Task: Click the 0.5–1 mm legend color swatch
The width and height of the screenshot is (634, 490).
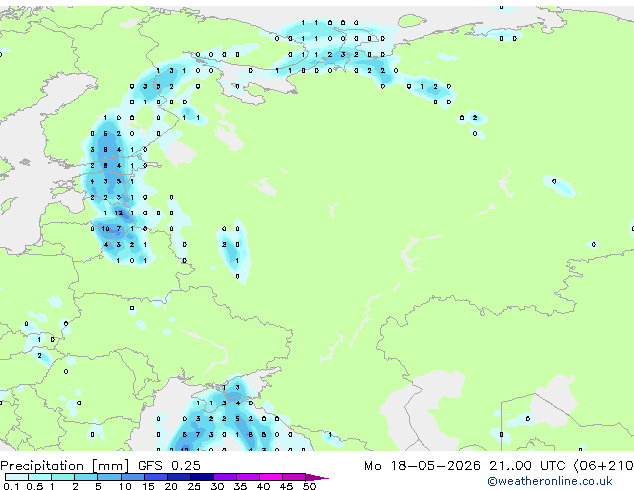Action: 40,477
